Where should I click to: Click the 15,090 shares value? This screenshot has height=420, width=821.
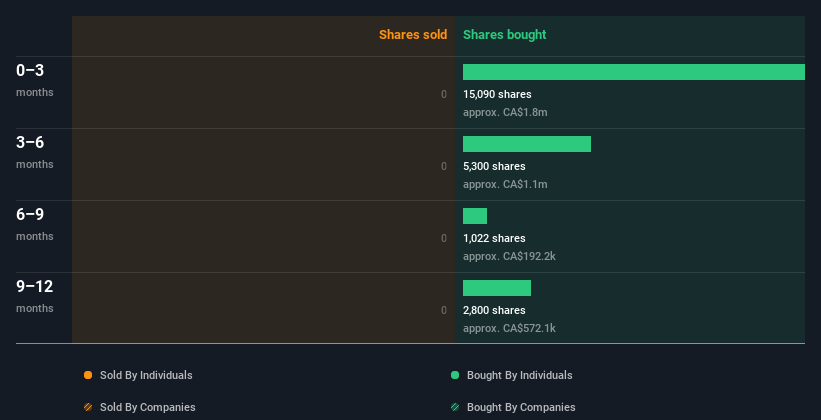497,94
